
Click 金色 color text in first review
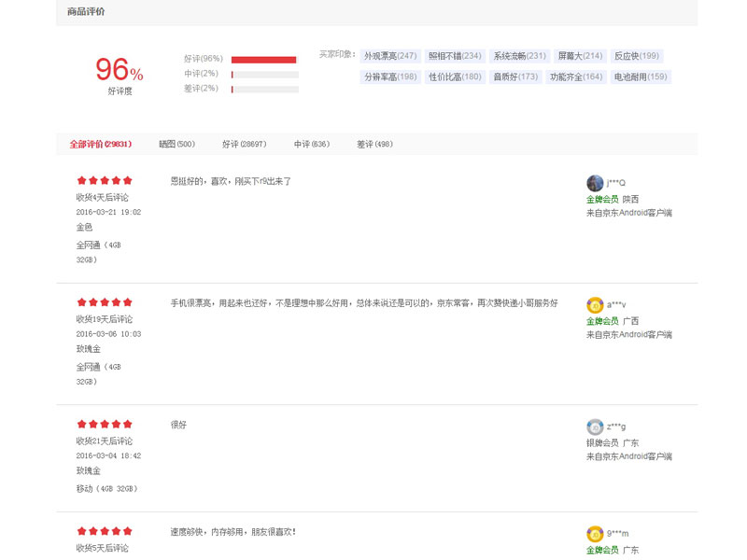click(84, 228)
